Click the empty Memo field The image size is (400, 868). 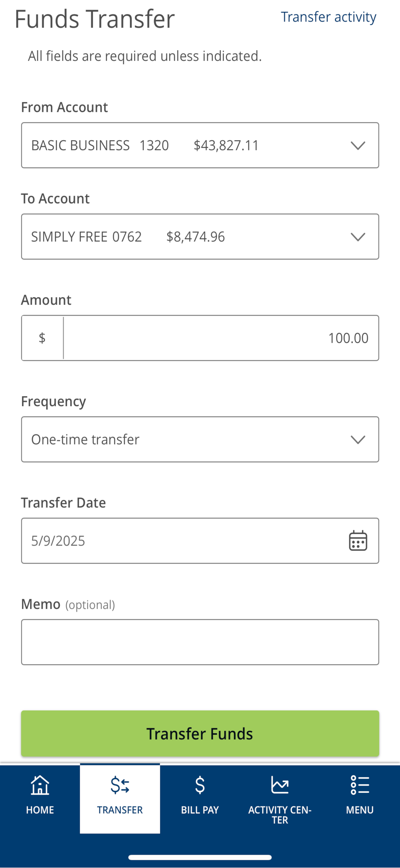[x=200, y=642]
